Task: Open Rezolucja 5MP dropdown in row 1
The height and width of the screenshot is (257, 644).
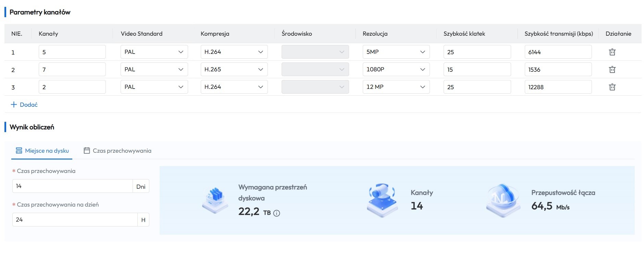Action: pos(396,52)
